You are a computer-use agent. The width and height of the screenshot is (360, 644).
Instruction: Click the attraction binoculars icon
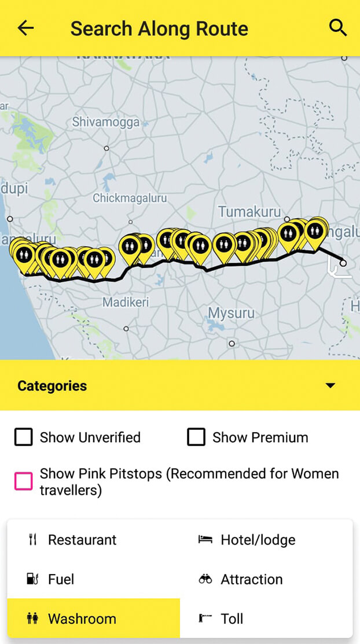click(x=205, y=579)
